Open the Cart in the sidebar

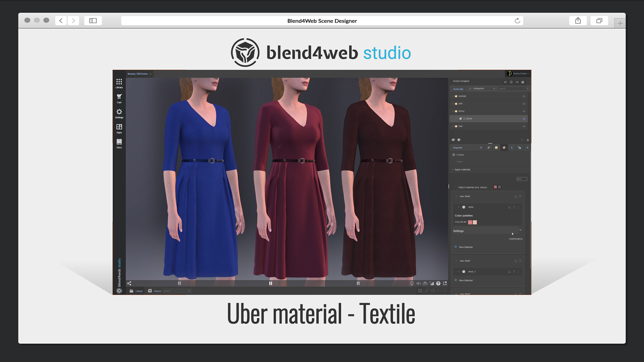(x=119, y=99)
